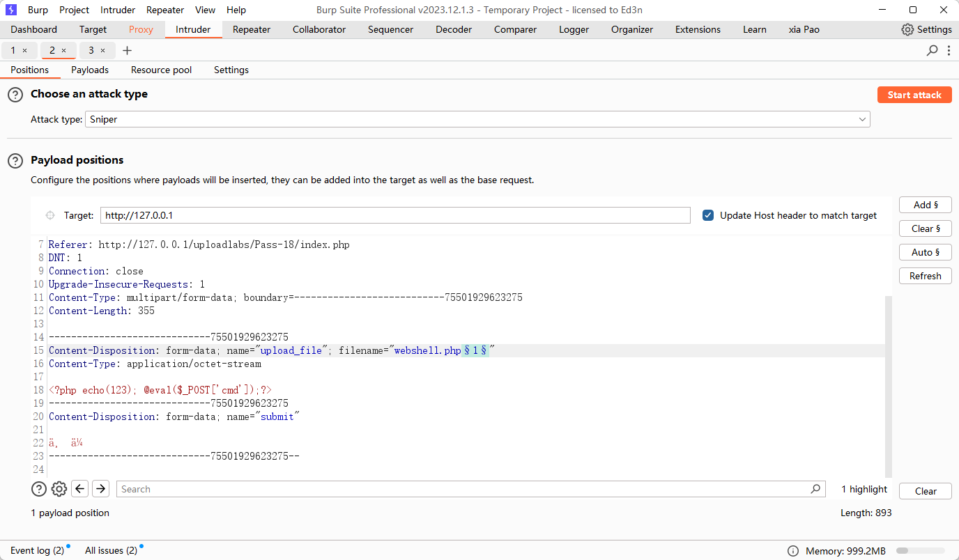Image resolution: width=959 pixels, height=560 pixels.
Task: Click the request editor vertical scrollbar
Action: tap(888, 385)
